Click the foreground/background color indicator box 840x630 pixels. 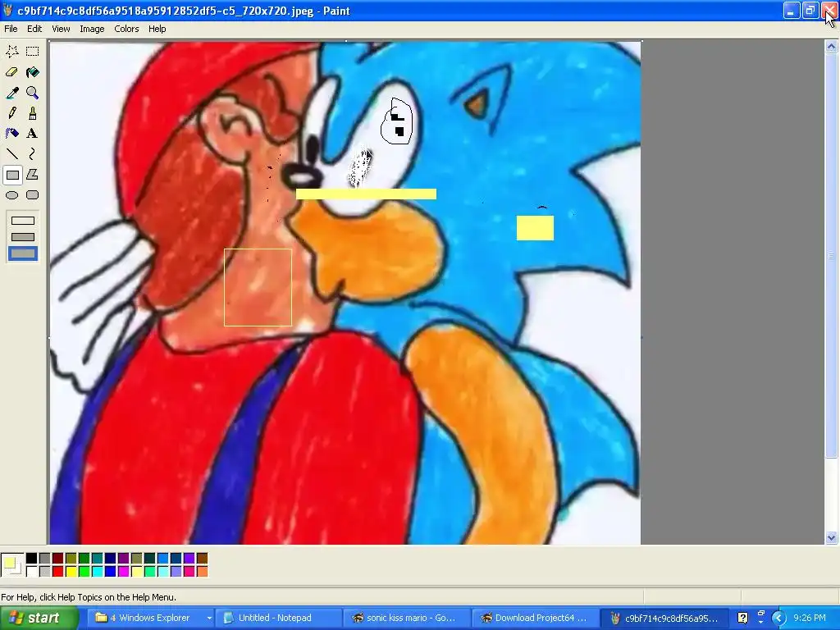[12, 565]
